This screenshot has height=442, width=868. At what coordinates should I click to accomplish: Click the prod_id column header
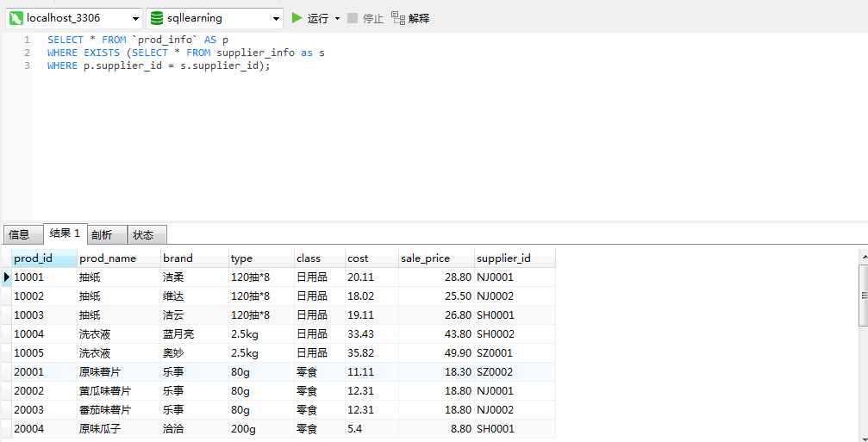(x=44, y=258)
